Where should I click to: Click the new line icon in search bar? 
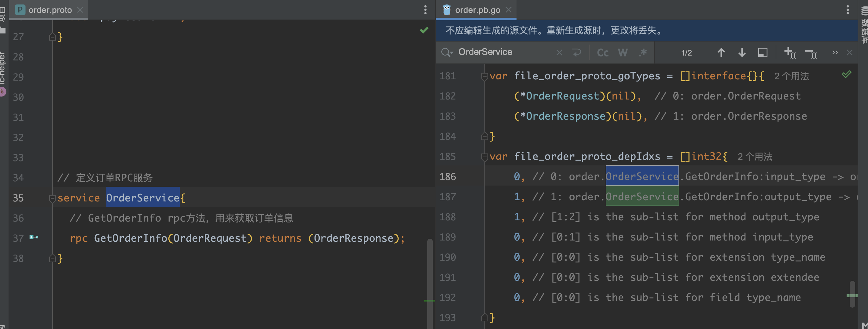click(576, 52)
